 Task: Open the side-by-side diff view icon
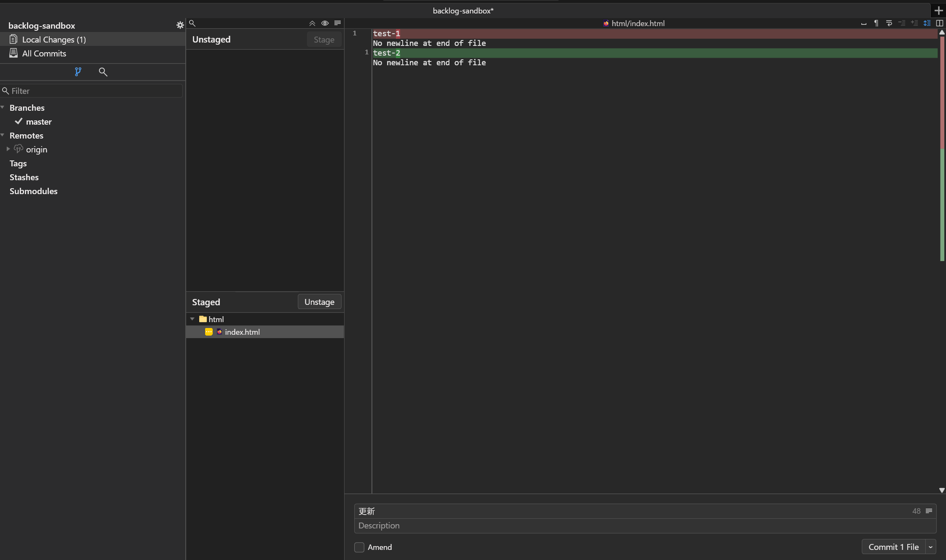pyautogui.click(x=940, y=23)
